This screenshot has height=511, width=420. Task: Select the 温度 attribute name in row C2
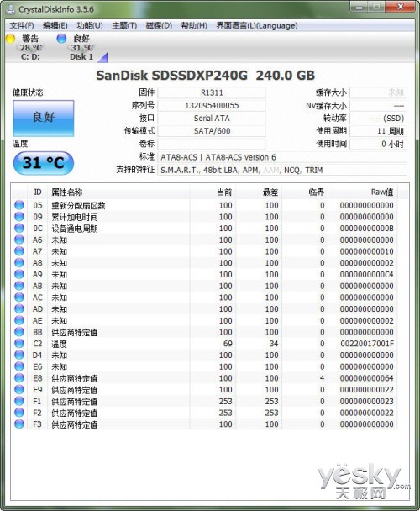pyautogui.click(x=59, y=344)
